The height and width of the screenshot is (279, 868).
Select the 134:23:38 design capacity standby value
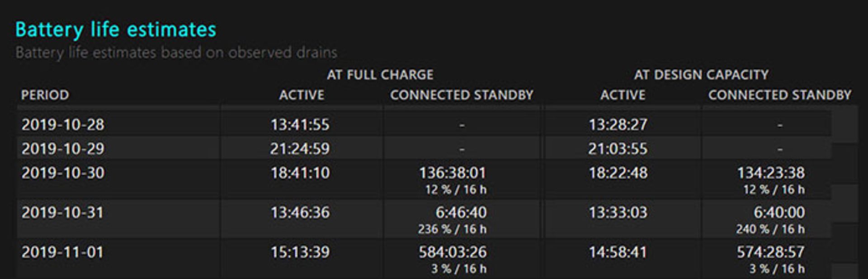(771, 173)
